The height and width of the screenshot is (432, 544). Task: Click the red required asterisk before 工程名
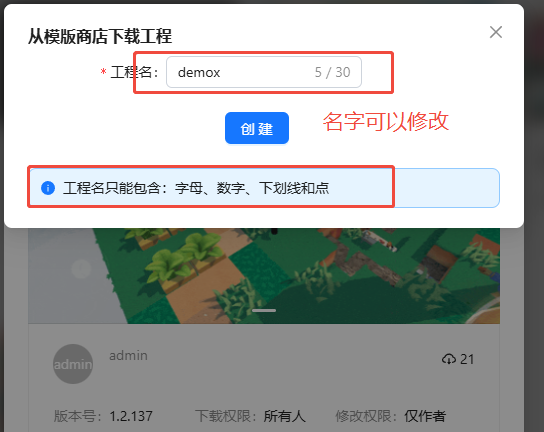(103, 72)
